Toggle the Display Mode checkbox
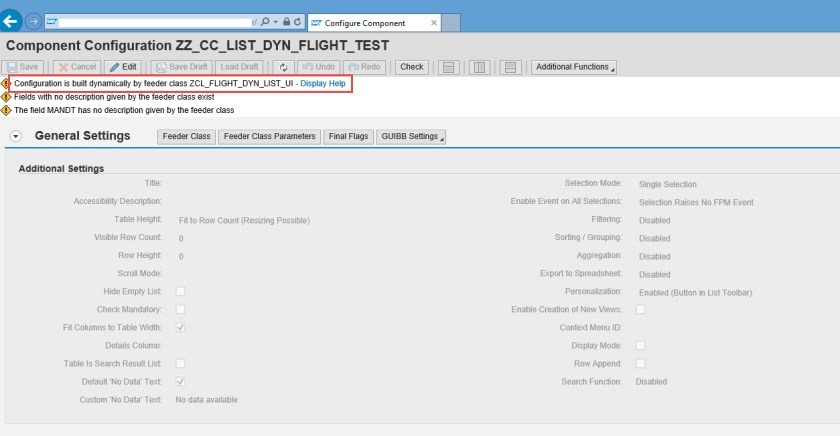The image size is (840, 436). pos(640,345)
